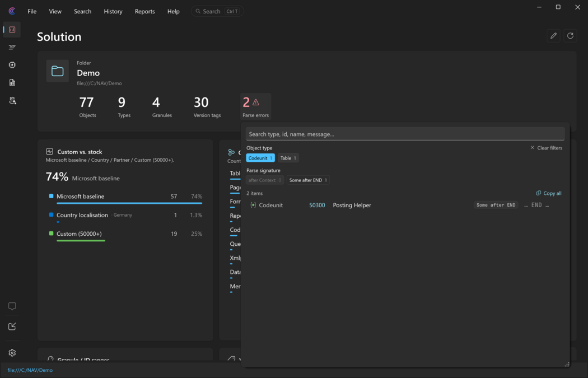This screenshot has height=378, width=588.
Task: Open settings gear in sidebar
Action: click(x=12, y=353)
